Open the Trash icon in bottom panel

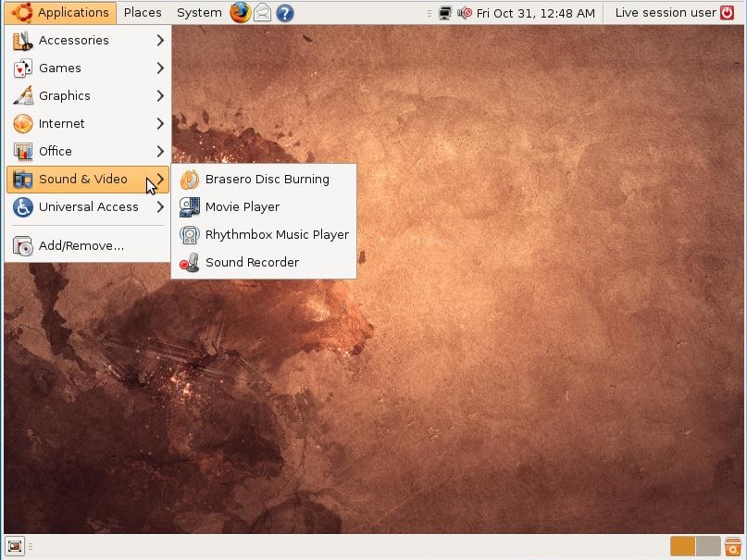(733, 546)
